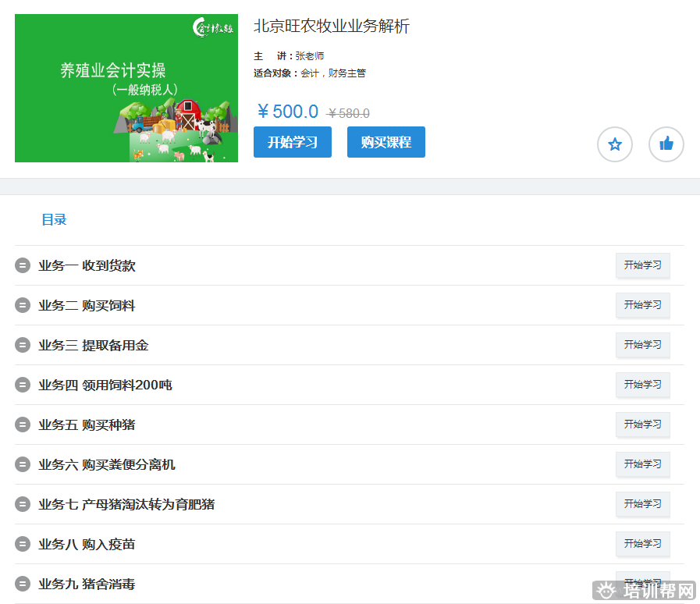This screenshot has width=700, height=604.
Task: Click the thumbs-up like icon
Action: click(666, 144)
